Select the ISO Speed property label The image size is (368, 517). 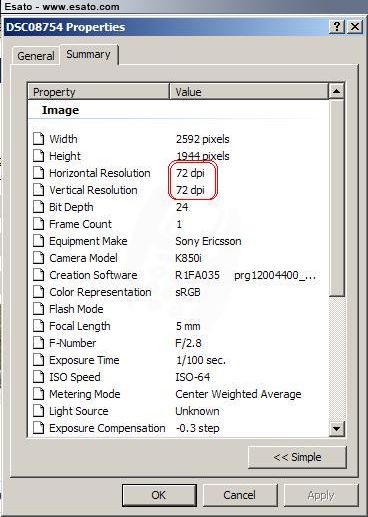(75, 377)
